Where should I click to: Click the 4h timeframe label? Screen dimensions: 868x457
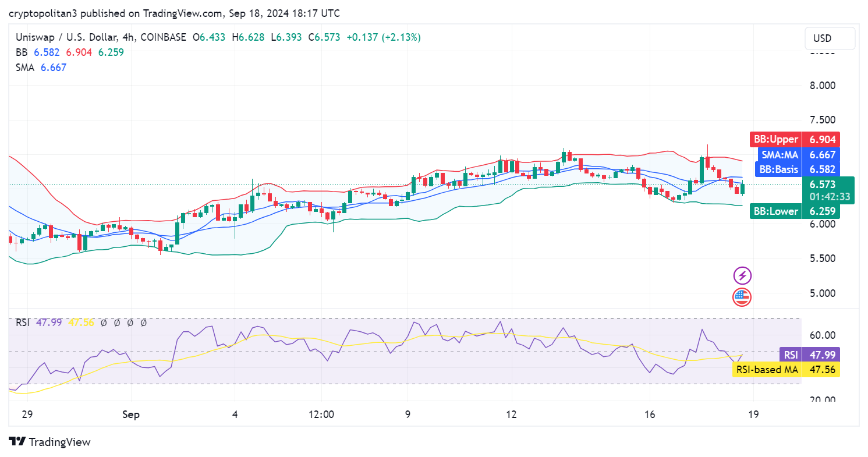tap(128, 37)
